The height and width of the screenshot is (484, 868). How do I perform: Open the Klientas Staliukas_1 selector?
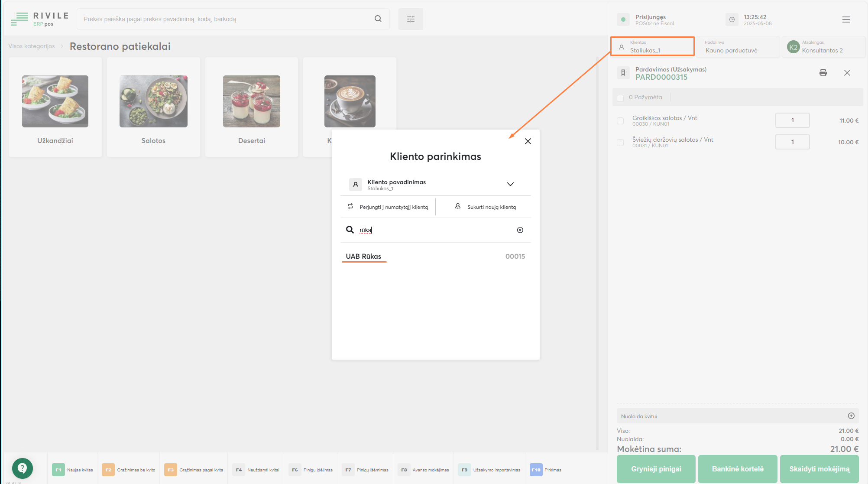(x=652, y=46)
